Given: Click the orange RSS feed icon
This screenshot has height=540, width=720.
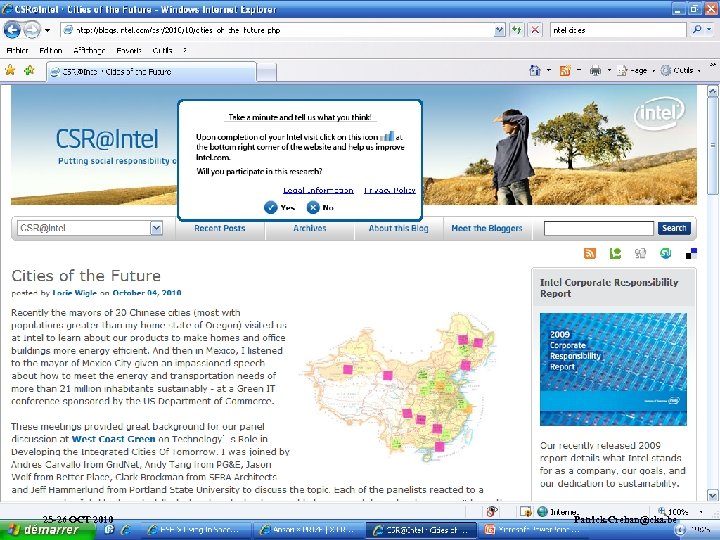Looking at the screenshot, I should pyautogui.click(x=590, y=253).
